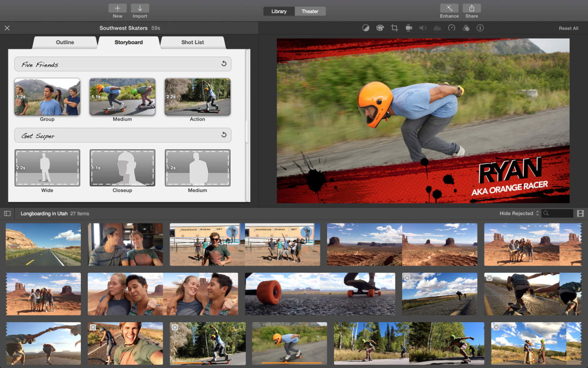Open the color balance adjustment tool
This screenshot has width=588, height=368.
tap(366, 28)
